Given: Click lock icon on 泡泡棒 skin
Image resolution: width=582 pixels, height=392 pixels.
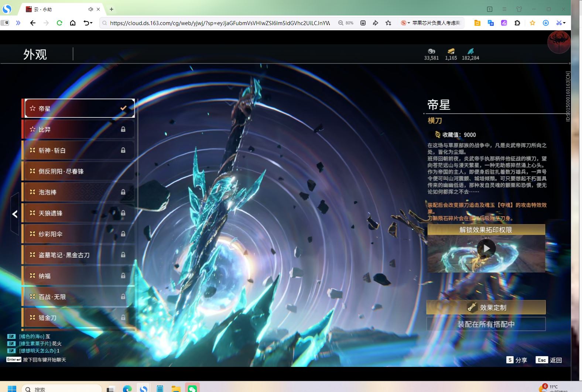Looking at the screenshot, I should pyautogui.click(x=123, y=192).
